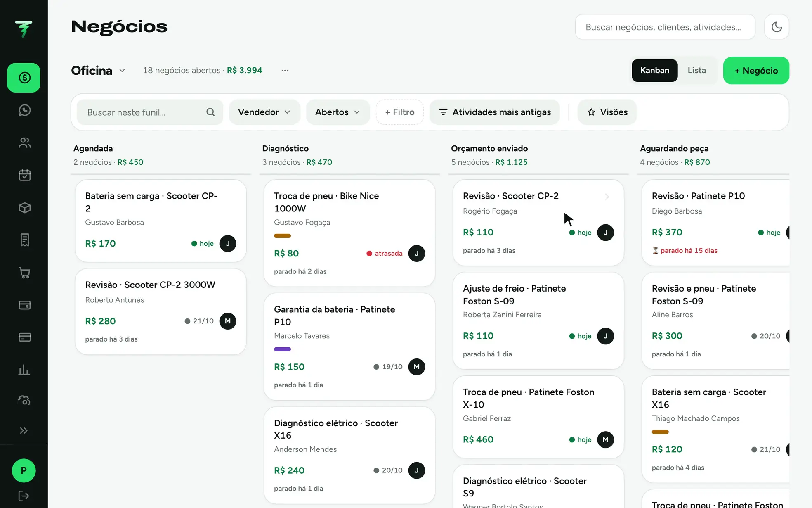Image resolution: width=812 pixels, height=508 pixels.
Task: Open Garantia da bateria Patinete P10 card
Action: pyautogui.click(x=349, y=347)
